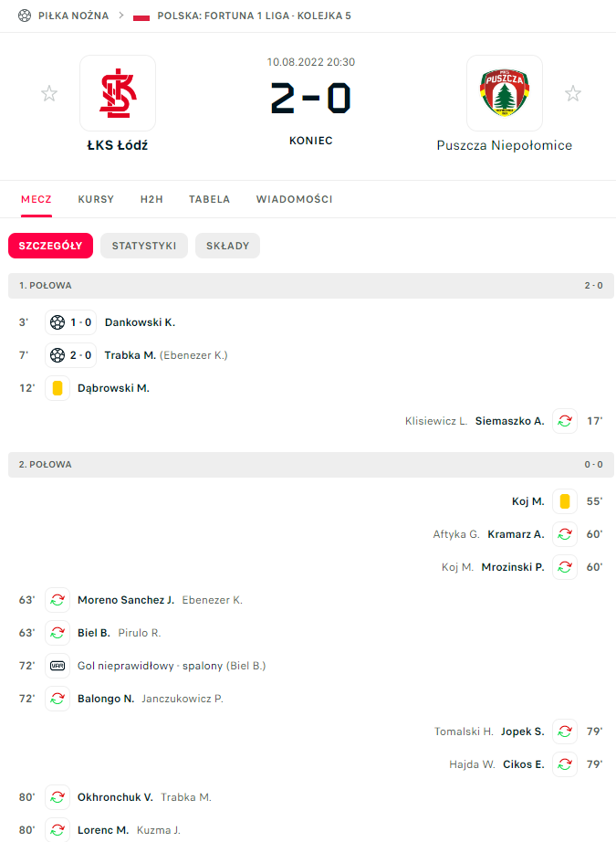Screen dimensions: 616x842
Task: Switch to the Kursy tab
Action: click(96, 199)
